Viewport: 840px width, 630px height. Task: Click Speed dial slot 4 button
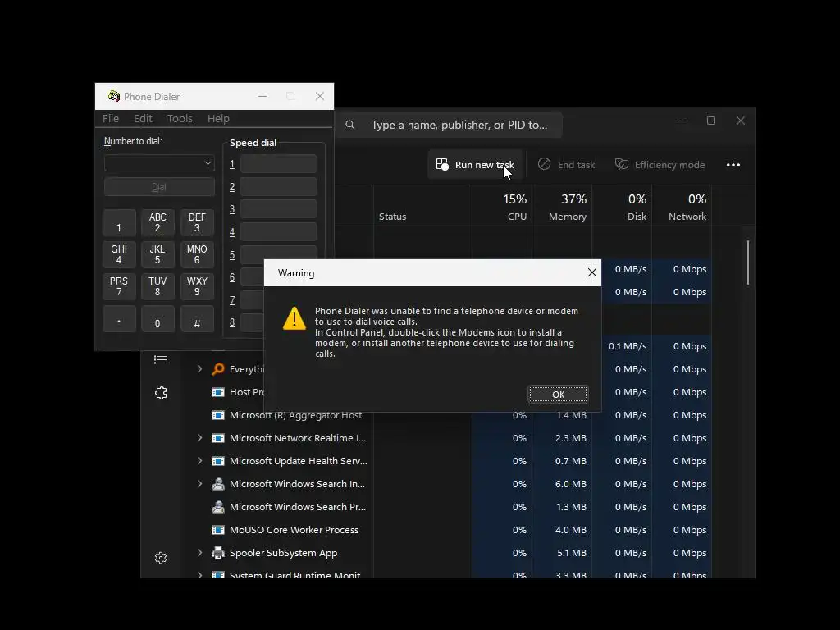pos(279,232)
